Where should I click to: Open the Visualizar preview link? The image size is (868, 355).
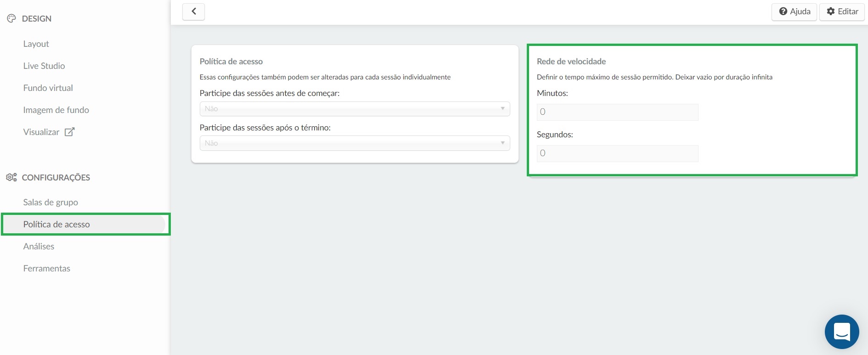pos(41,132)
